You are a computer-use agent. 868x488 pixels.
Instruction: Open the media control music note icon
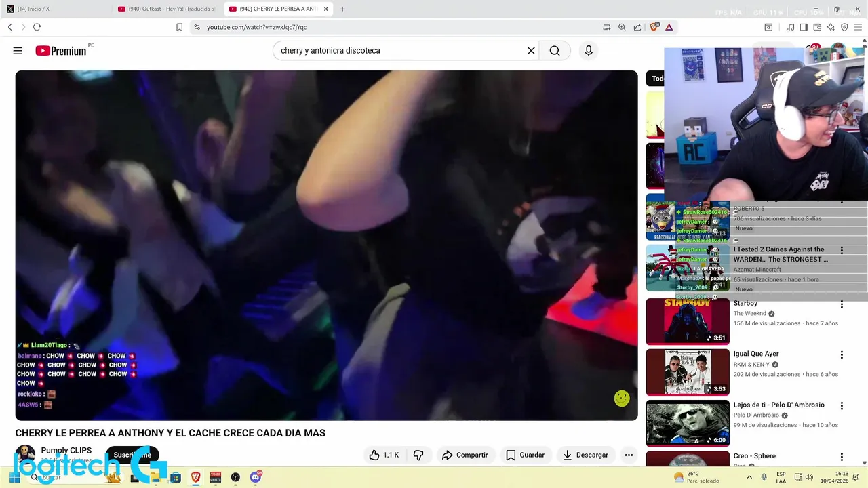[x=790, y=27]
